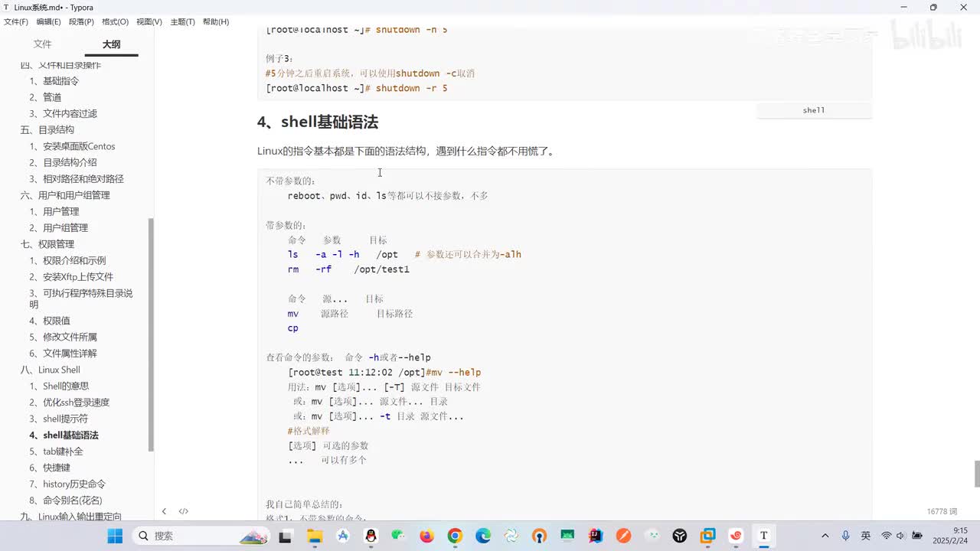Go to 7、history历史命令 entry
The height and width of the screenshot is (551, 980).
coord(68,484)
